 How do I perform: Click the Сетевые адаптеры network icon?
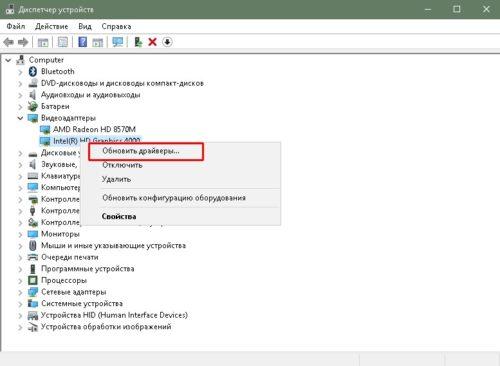click(33, 292)
